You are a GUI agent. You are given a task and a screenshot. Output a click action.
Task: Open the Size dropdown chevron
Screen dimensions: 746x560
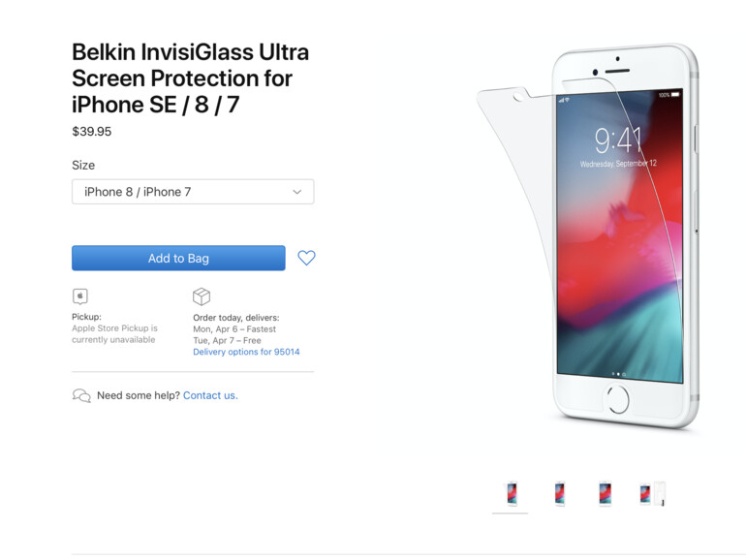tap(297, 192)
